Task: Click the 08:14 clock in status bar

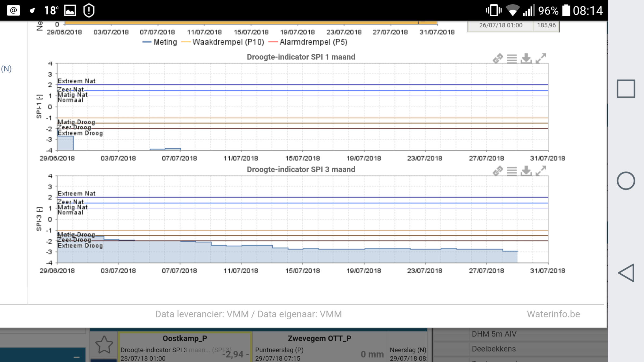Action: 588,11
